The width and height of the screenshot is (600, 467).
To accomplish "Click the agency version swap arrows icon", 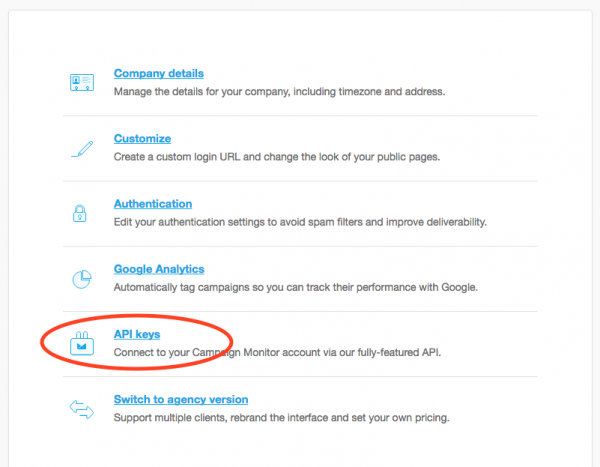I will 81,408.
